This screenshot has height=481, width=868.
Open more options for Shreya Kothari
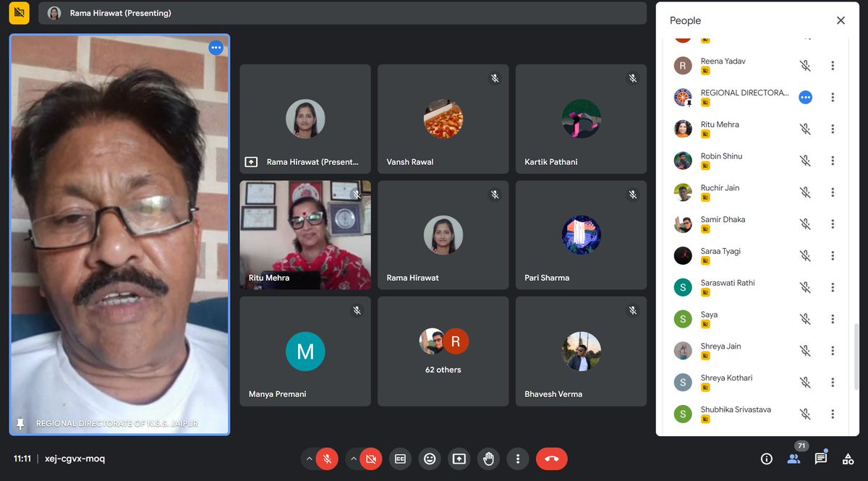(x=833, y=382)
